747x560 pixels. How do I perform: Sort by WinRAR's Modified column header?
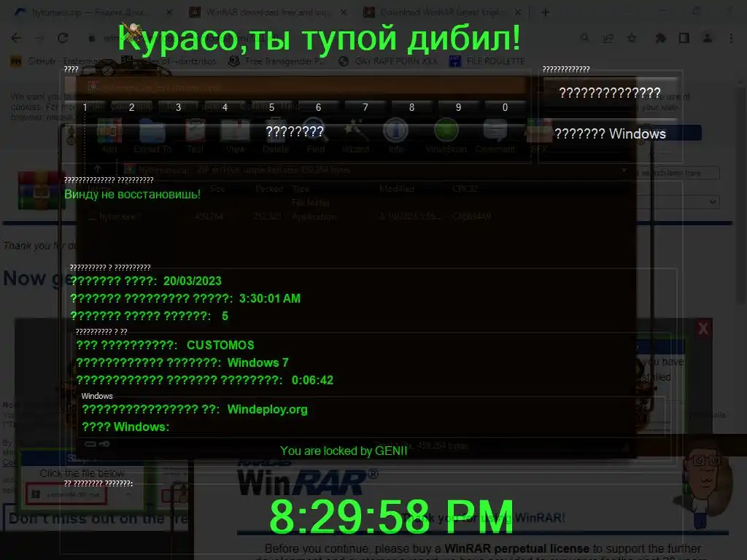pos(397,189)
